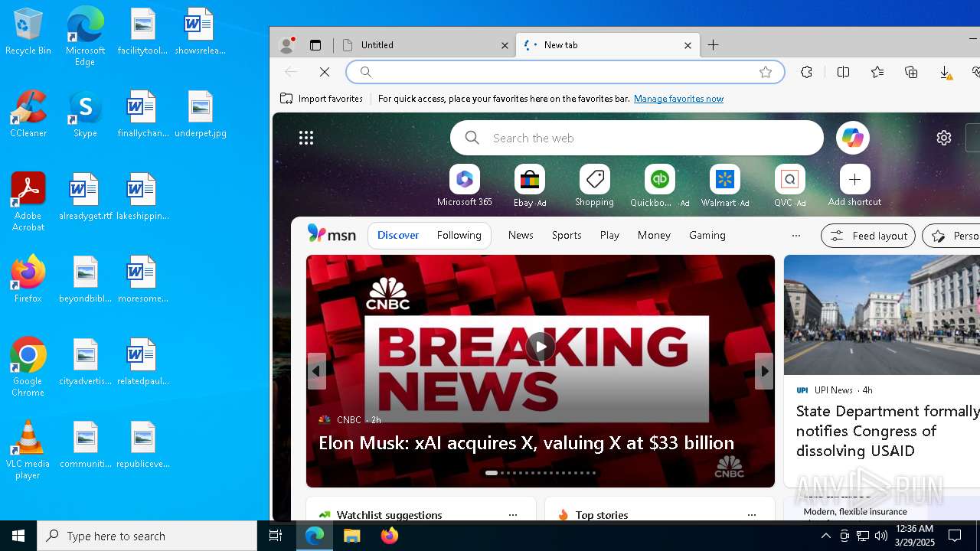Add this page to favorites star
The image size is (980, 551).
click(x=766, y=72)
